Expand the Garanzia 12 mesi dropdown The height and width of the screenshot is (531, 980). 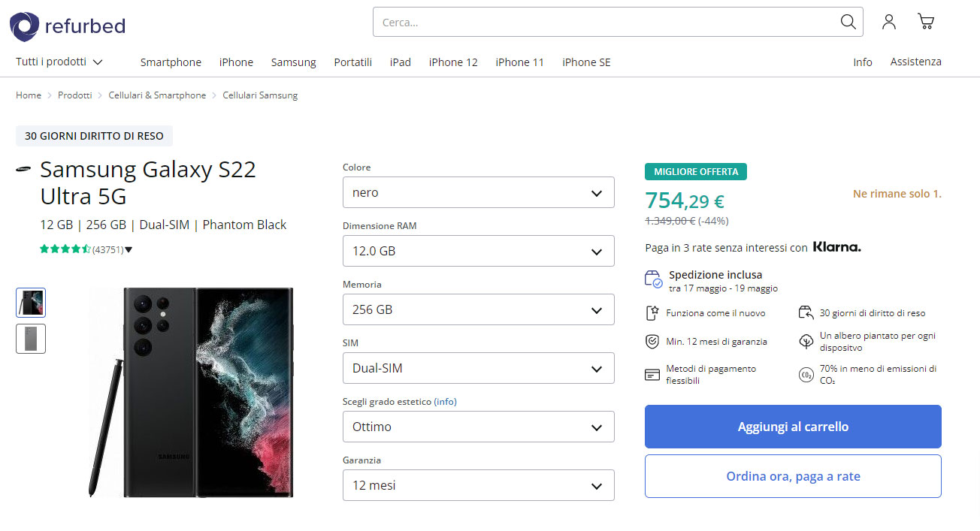click(478, 485)
